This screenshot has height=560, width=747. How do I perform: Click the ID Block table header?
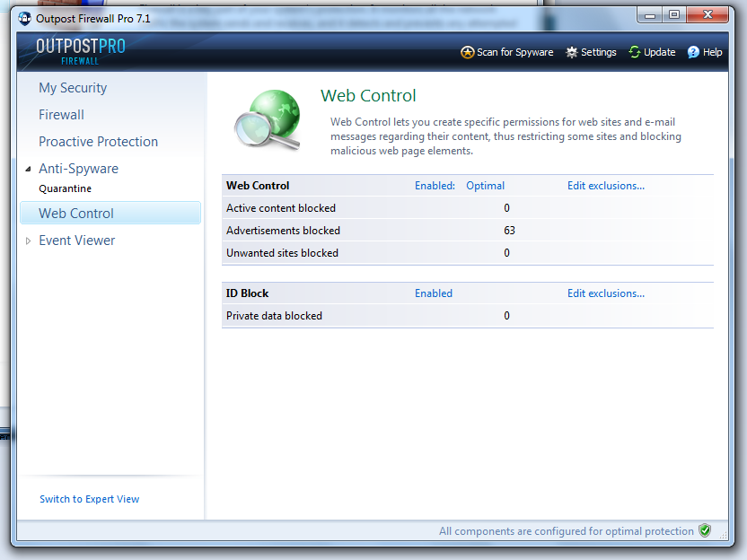coord(247,293)
